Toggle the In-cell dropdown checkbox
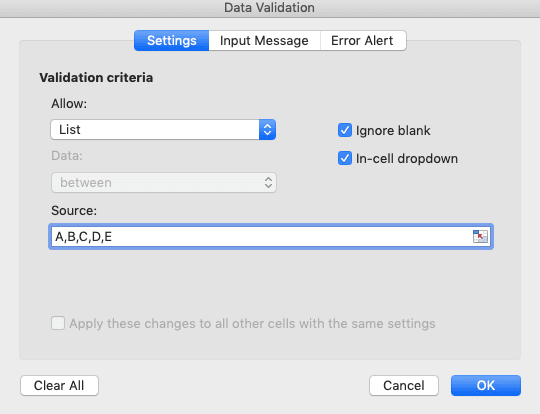 [345, 158]
